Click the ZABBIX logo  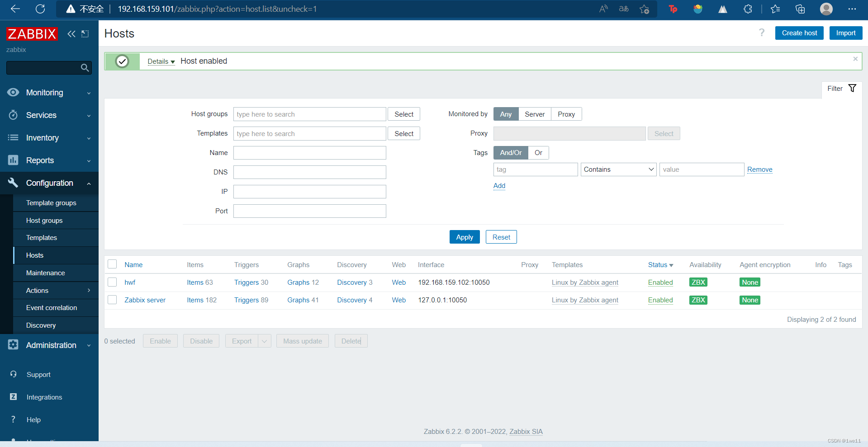point(32,34)
